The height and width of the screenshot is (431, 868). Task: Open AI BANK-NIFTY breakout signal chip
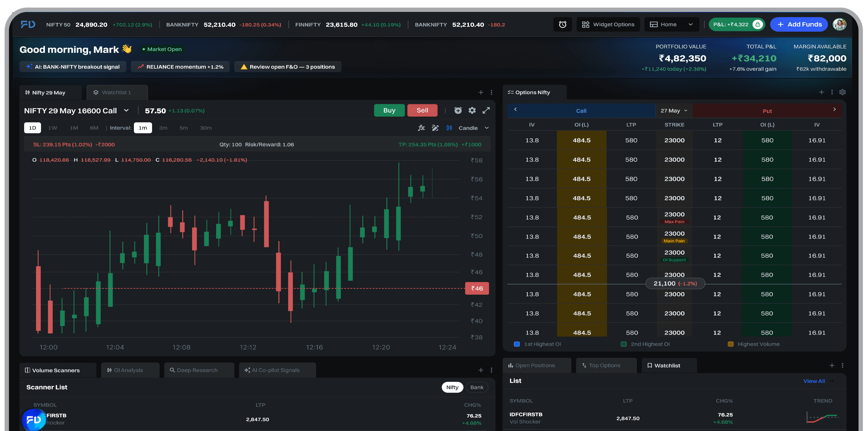click(73, 67)
